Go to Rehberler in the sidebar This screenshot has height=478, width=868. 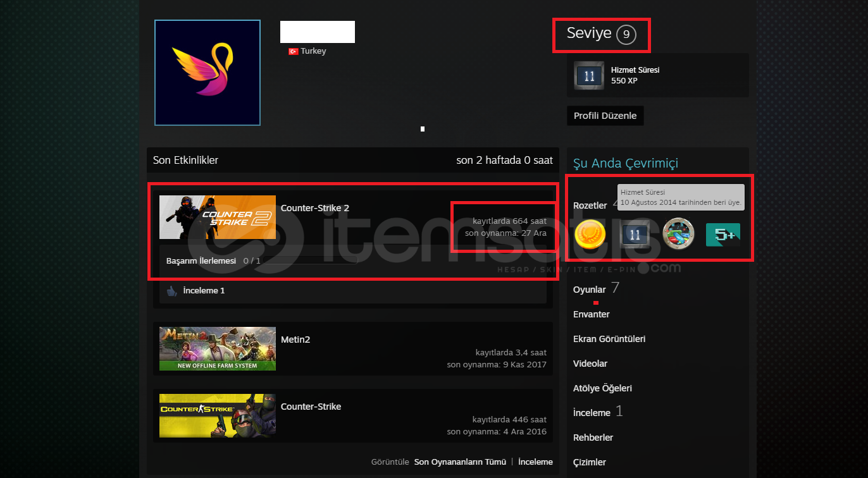click(593, 438)
